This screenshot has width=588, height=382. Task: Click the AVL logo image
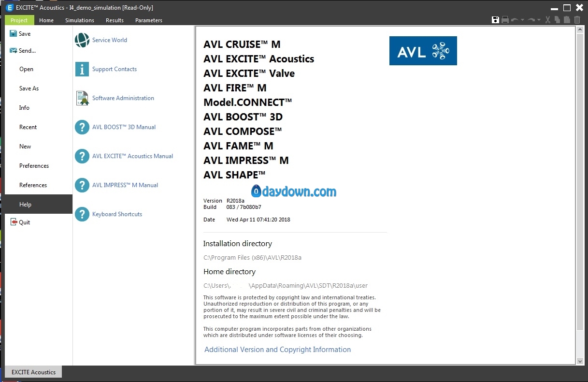coord(423,51)
